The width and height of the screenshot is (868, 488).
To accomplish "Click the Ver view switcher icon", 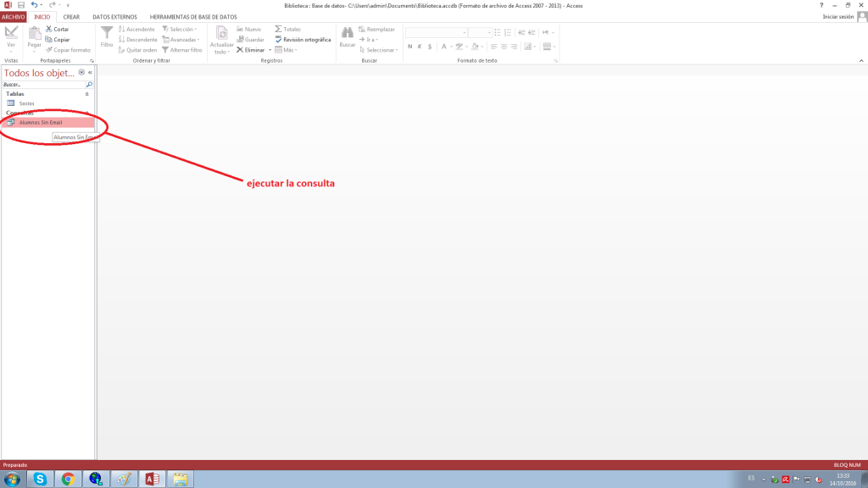I will (x=11, y=34).
